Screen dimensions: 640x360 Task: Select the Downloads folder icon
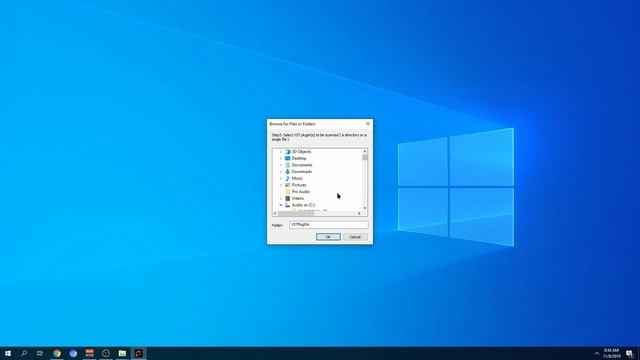(287, 171)
